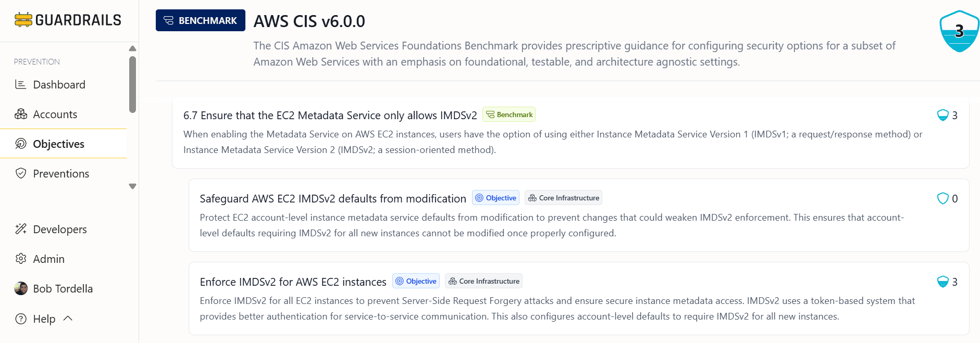Click the Objectives target icon
This screenshot has height=343, width=980.
(21, 144)
